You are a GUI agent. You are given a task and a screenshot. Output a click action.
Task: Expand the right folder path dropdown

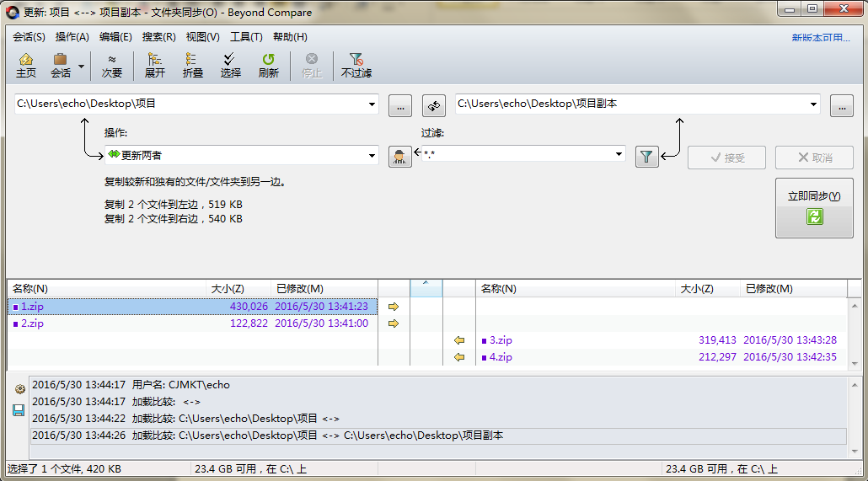coord(813,104)
